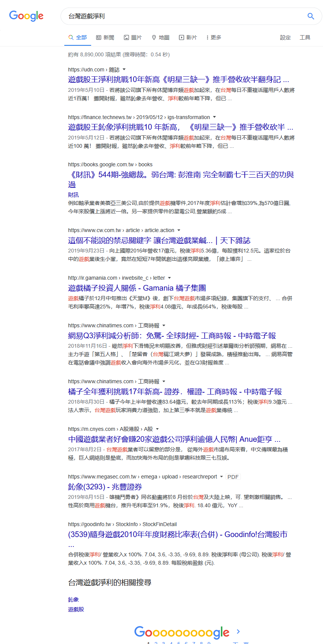Expand the 更多 menu
This screenshot has height=644, width=323.
(x=214, y=37)
